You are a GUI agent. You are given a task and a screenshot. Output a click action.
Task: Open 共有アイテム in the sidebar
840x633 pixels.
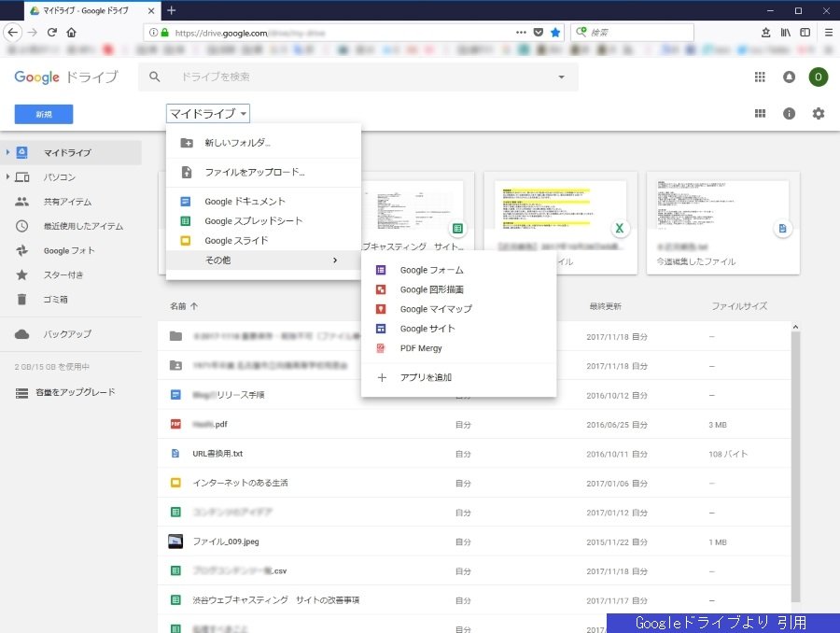point(71,202)
